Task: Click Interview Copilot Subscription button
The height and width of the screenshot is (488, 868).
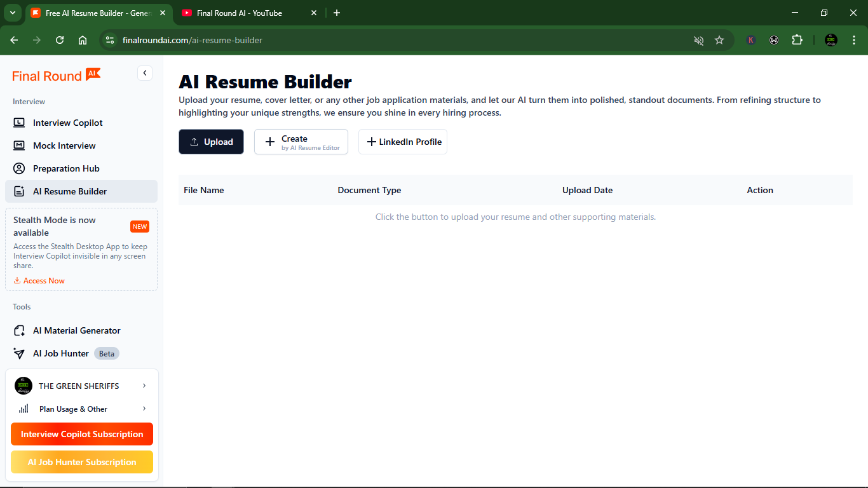Action: click(x=82, y=434)
